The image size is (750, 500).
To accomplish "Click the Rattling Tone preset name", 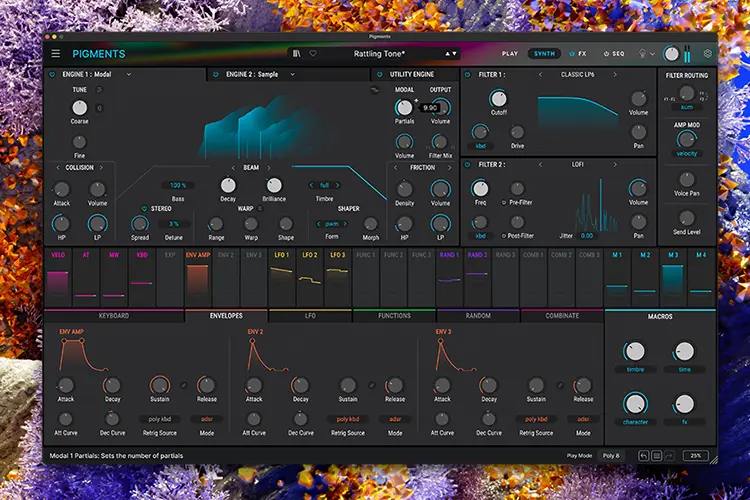I will coord(379,54).
